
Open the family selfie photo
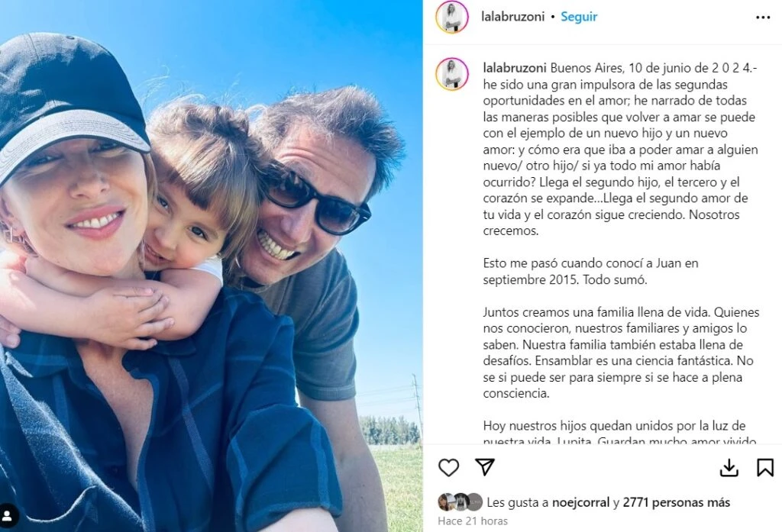coord(212,266)
